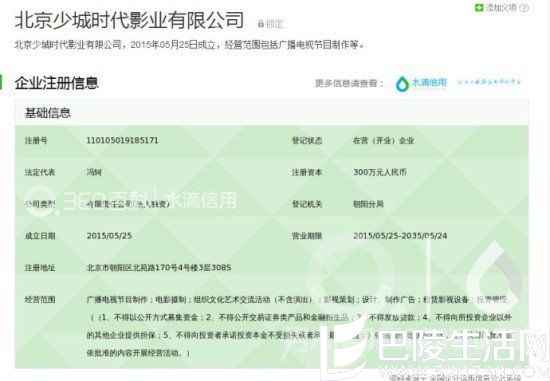
Task: Click the scope line ending 依批准的内容开展经营活动
Action: [x=138, y=353]
